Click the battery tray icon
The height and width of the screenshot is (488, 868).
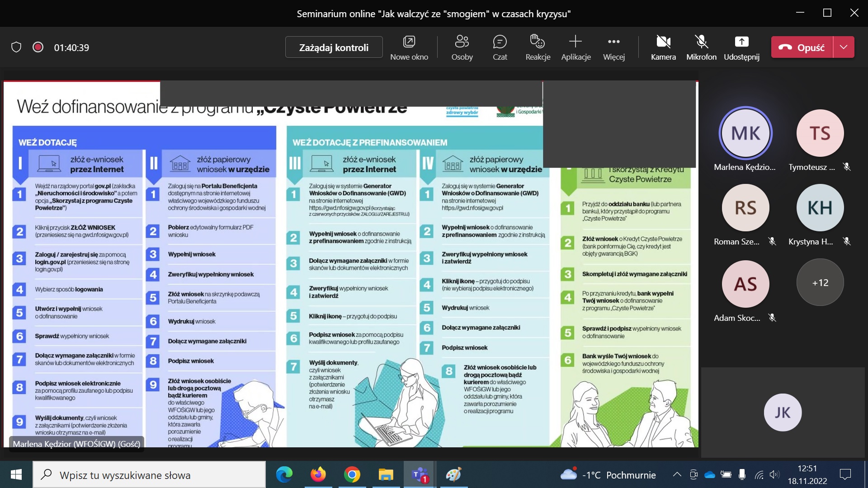726,474
